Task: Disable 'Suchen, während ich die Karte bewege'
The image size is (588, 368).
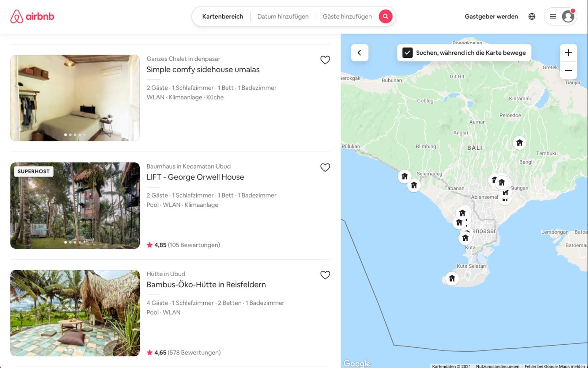Action: (x=407, y=52)
